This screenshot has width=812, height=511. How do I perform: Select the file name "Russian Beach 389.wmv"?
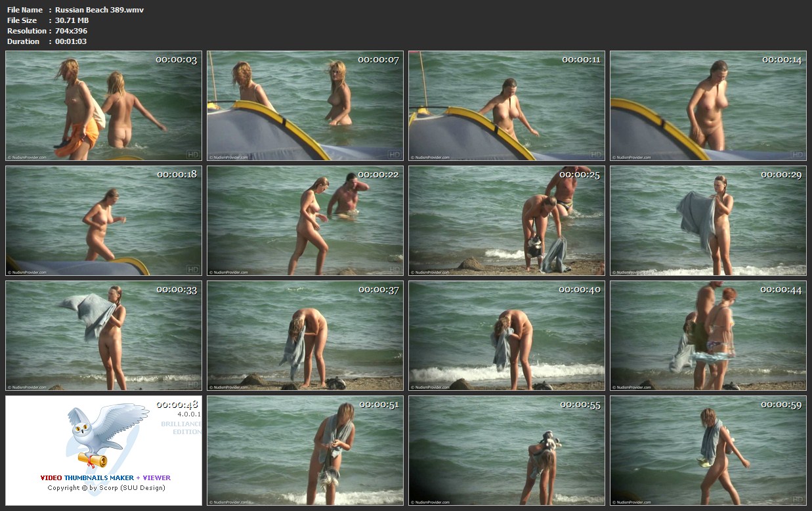point(99,10)
